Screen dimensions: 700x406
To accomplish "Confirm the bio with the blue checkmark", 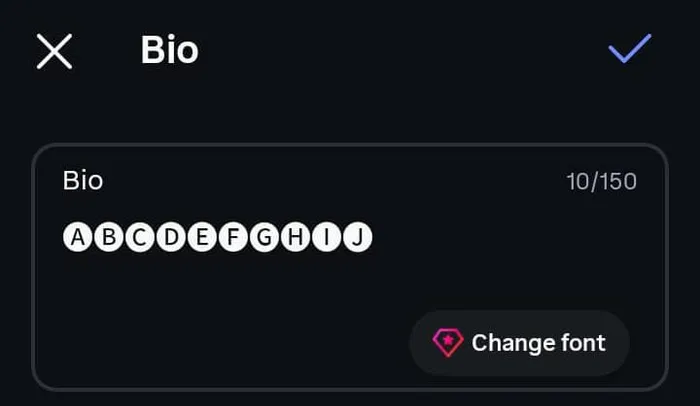I will [630, 48].
